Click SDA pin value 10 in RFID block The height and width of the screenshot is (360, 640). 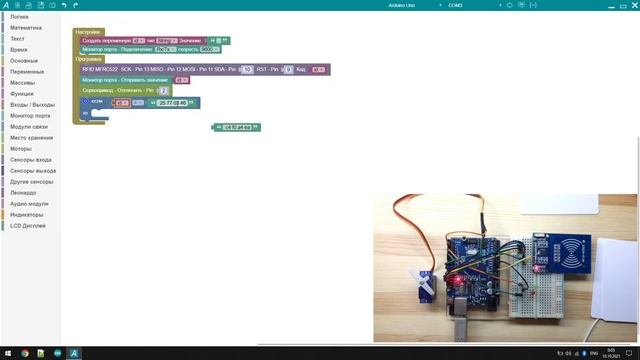(247, 69)
